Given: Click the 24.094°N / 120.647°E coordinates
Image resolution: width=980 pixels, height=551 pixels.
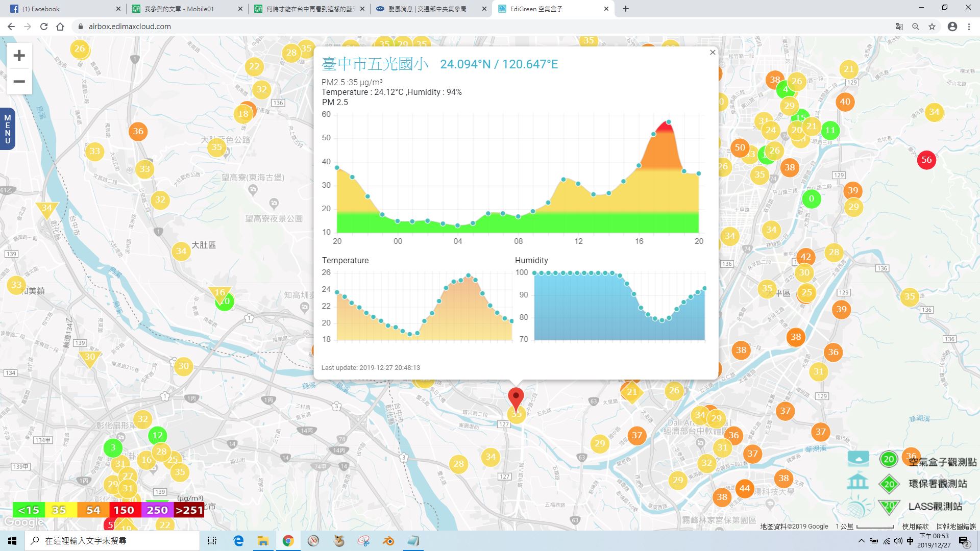Looking at the screenshot, I should pyautogui.click(x=499, y=64).
